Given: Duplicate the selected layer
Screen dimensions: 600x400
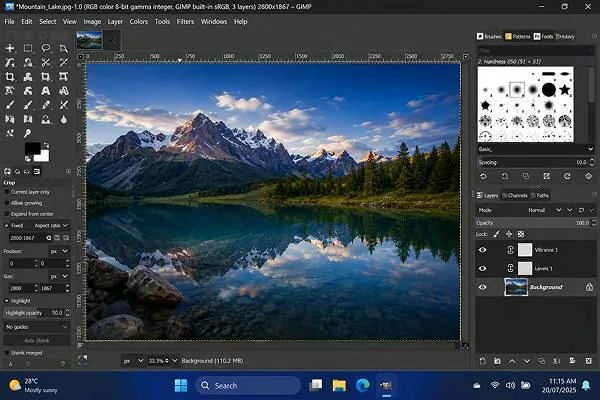Looking at the screenshot, I should [x=541, y=361].
